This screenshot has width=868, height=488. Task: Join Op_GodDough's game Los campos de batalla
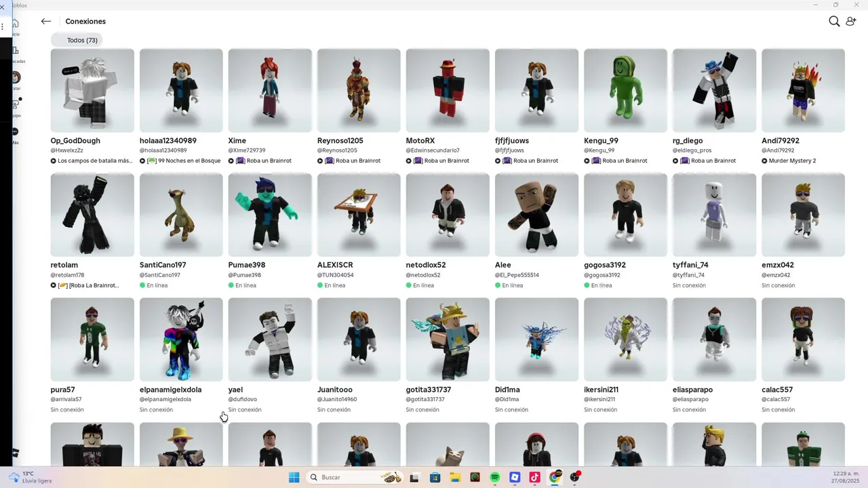[x=92, y=161]
